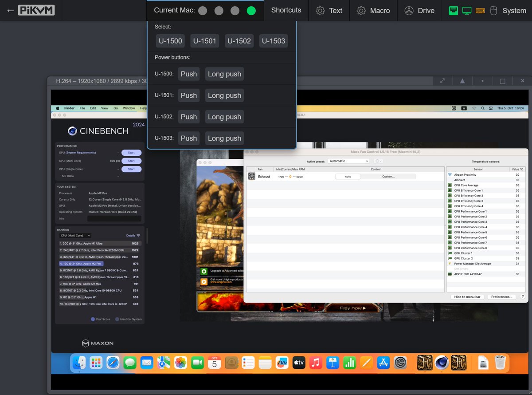Image resolution: width=532 pixels, height=395 pixels.
Task: Start the GPU benchmark in Cinebench
Action: tap(131, 153)
